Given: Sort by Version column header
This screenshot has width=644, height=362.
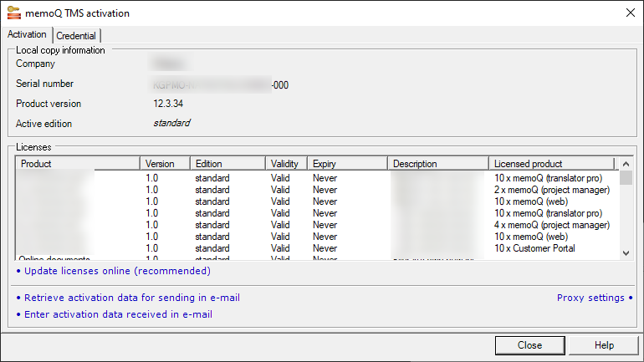Looking at the screenshot, I should tap(165, 163).
